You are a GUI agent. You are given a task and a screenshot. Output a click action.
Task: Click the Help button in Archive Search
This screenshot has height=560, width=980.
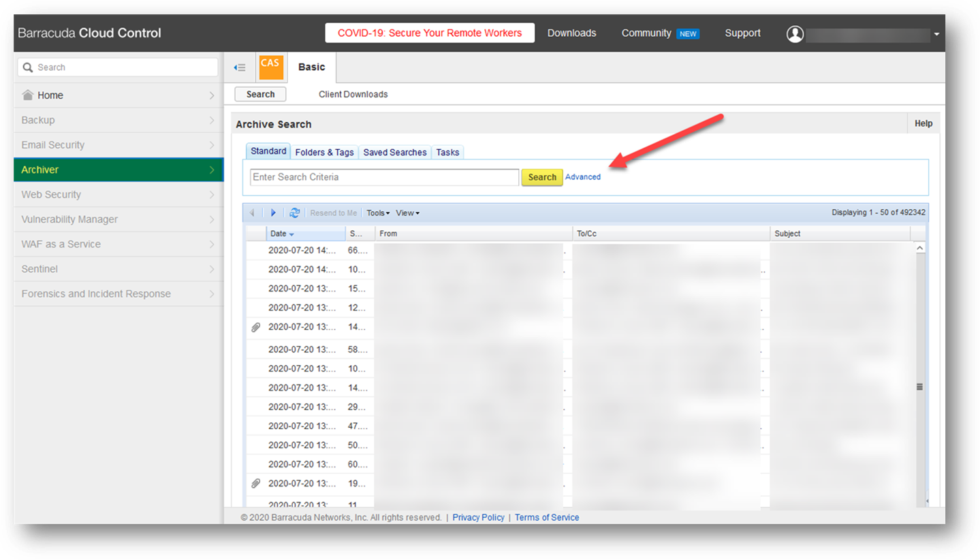click(x=923, y=124)
